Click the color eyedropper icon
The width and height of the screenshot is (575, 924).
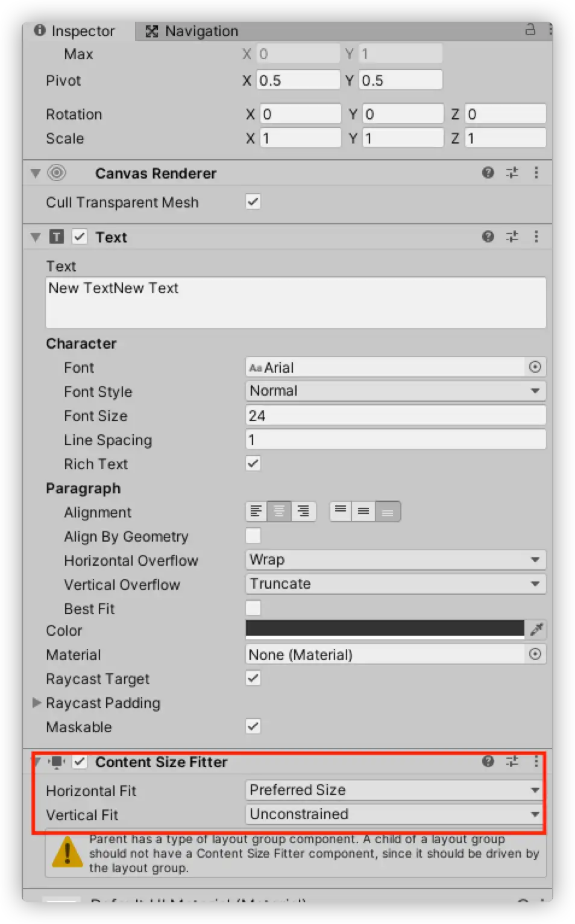(536, 630)
